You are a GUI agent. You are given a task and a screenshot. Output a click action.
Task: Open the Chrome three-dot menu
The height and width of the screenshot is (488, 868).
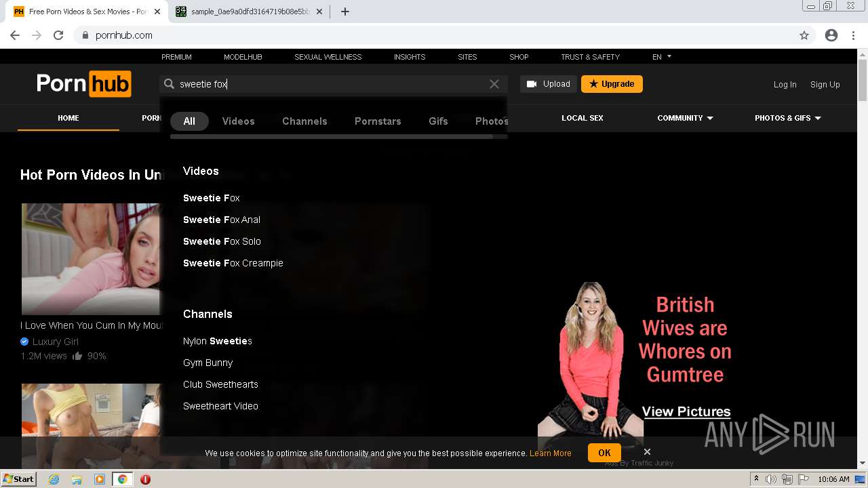pyautogui.click(x=853, y=35)
